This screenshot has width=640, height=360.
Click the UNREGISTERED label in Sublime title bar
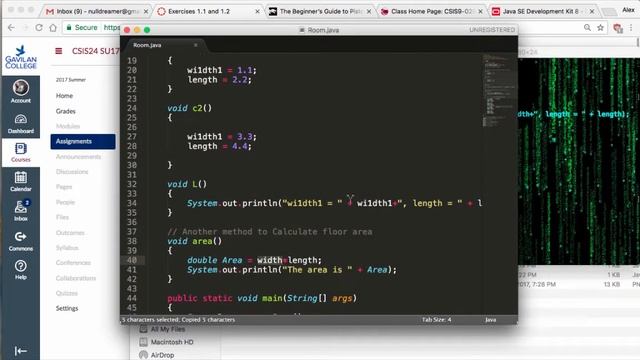(492, 30)
